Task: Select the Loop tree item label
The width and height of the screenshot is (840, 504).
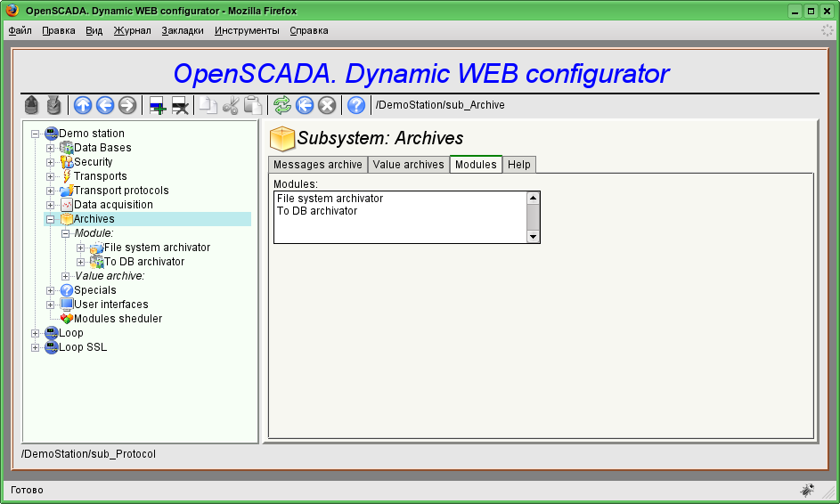Action: pos(70,333)
